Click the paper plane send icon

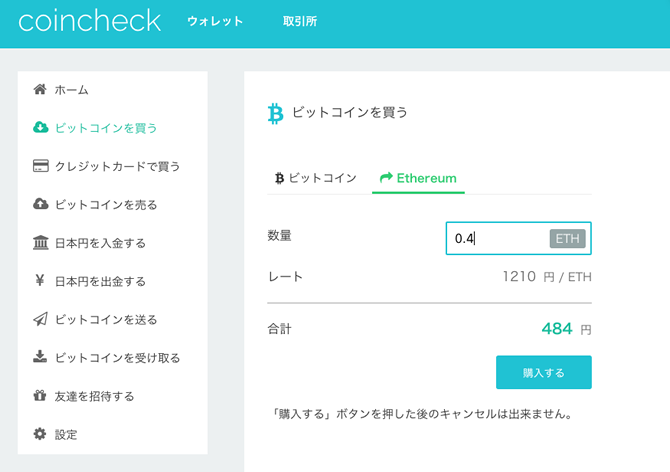(x=41, y=319)
